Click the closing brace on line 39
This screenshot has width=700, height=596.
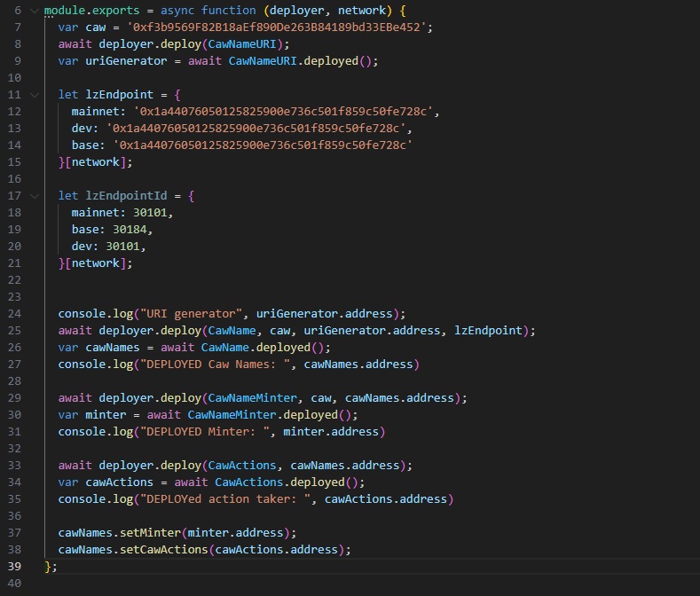(x=48, y=567)
